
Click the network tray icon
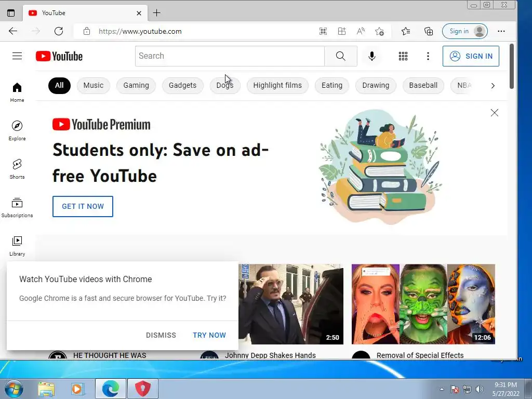point(467,389)
